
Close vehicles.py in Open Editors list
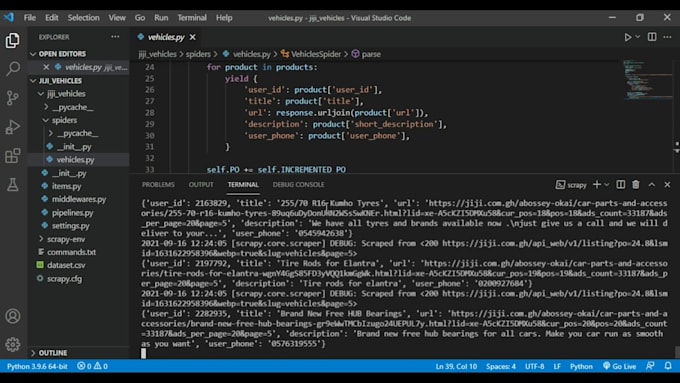(x=46, y=67)
